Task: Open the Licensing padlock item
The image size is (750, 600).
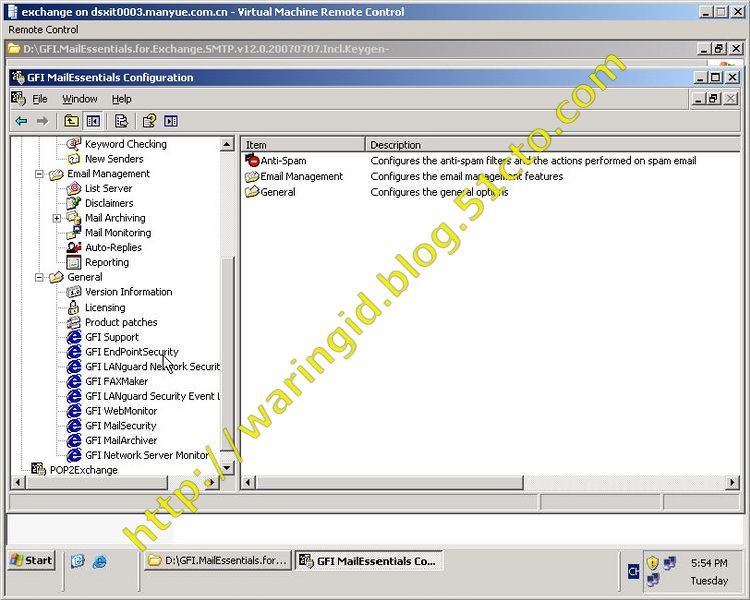Action: click(104, 307)
